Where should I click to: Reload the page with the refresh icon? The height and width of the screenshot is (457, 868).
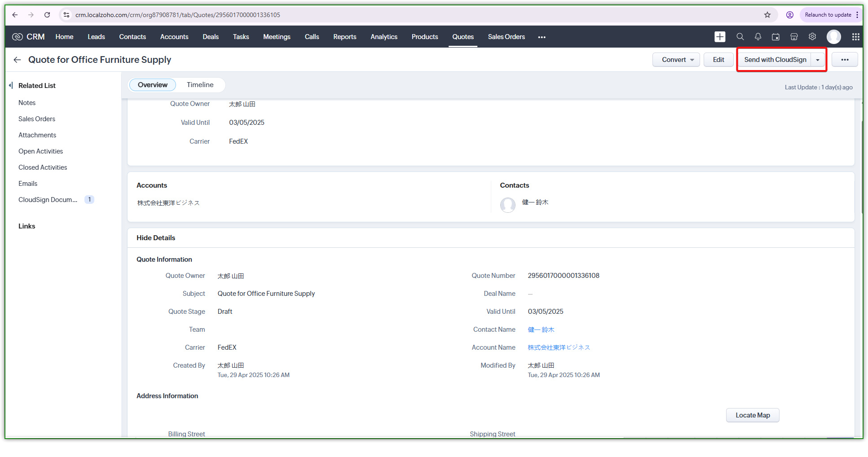[47, 15]
